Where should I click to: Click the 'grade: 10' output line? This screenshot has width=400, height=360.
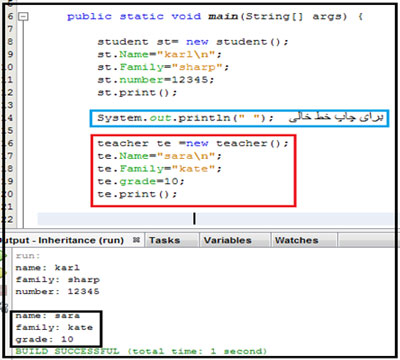(44, 339)
